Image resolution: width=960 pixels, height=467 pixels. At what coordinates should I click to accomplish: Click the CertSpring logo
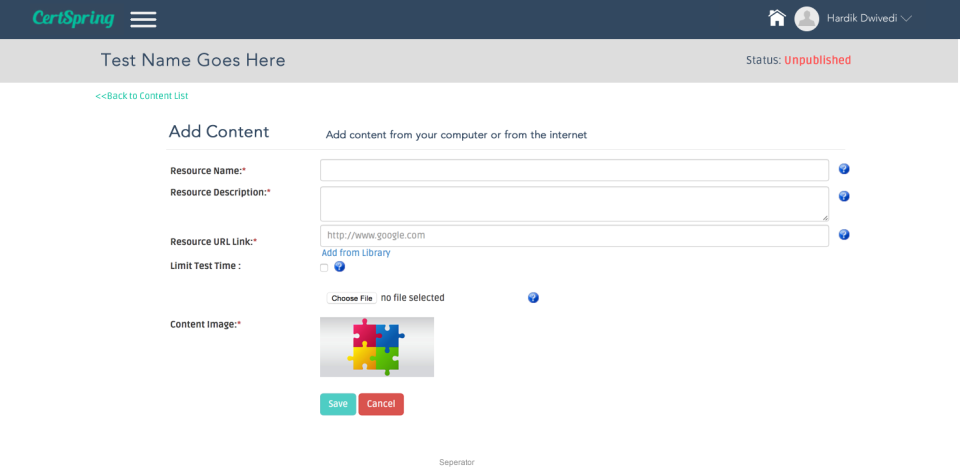click(x=73, y=19)
